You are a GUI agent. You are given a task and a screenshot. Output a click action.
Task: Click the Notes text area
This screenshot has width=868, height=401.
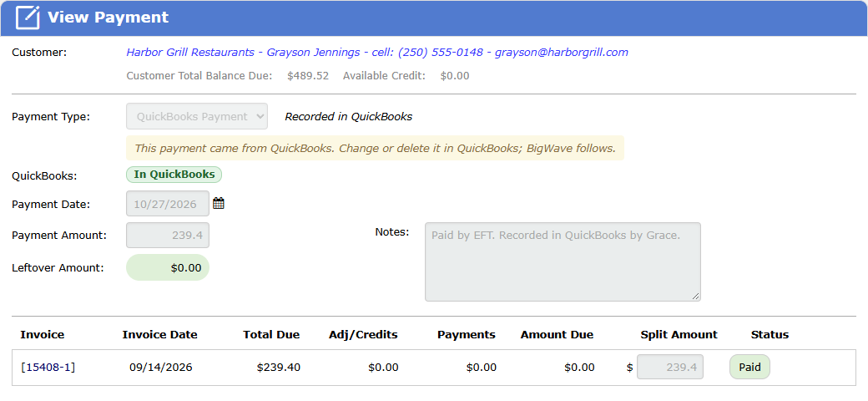(563, 262)
